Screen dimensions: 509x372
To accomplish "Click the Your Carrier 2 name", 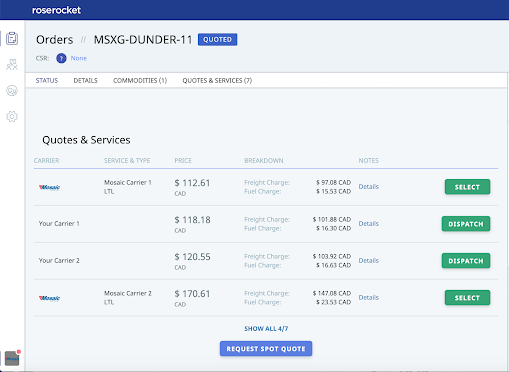I will point(59,261).
